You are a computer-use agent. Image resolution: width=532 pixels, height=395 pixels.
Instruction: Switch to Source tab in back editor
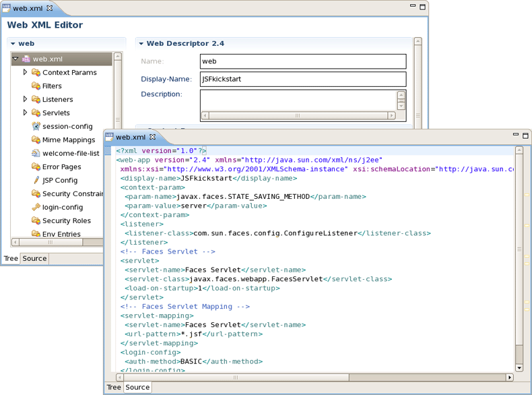coord(34,258)
